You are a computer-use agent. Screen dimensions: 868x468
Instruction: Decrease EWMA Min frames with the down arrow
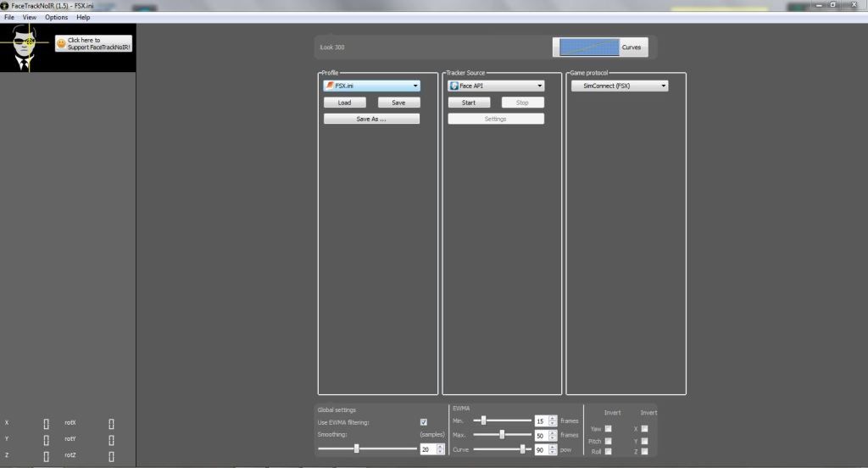pyautogui.click(x=554, y=423)
